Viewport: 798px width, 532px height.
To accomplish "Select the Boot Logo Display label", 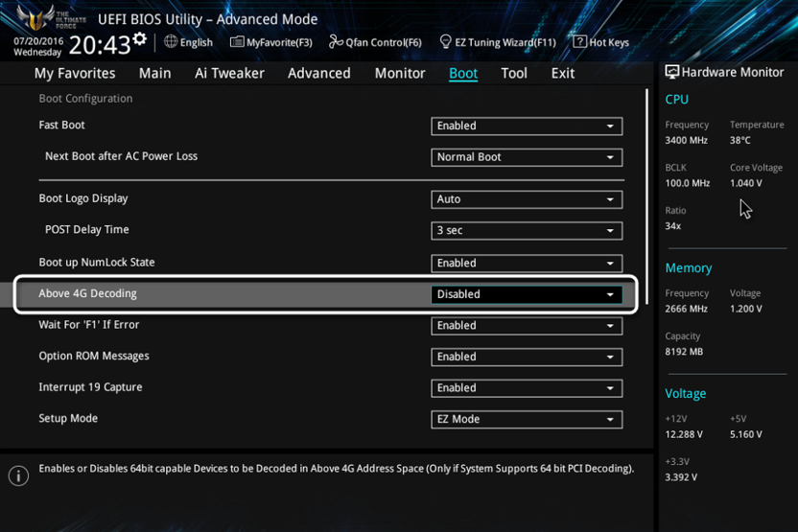I will tap(83, 198).
